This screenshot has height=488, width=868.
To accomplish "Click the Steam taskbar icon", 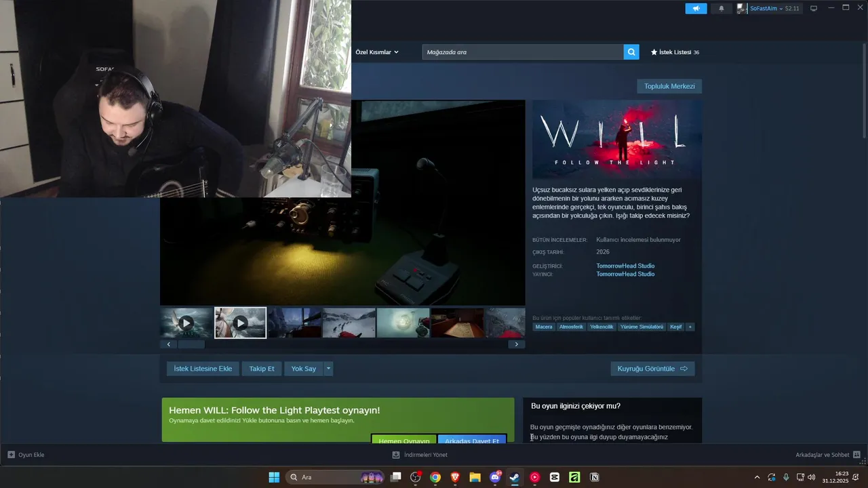I will [x=515, y=477].
